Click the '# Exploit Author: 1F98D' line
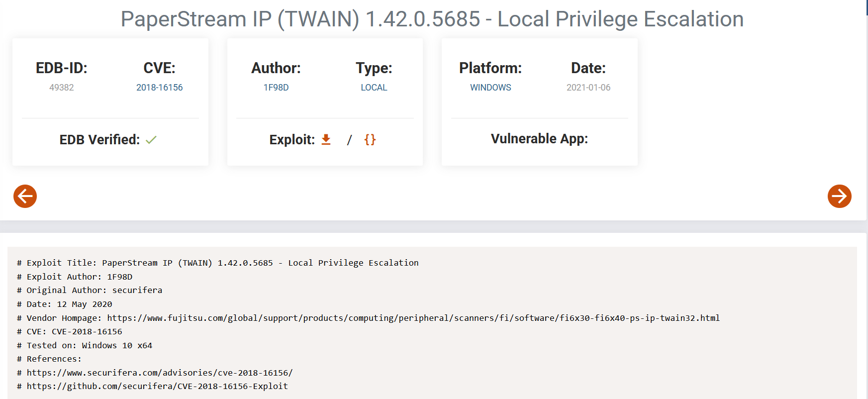868x399 pixels. (75, 277)
